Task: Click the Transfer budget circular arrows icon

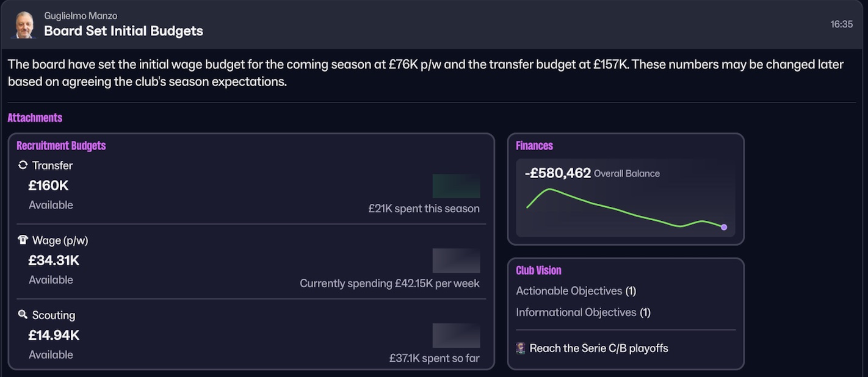Action: click(x=23, y=165)
